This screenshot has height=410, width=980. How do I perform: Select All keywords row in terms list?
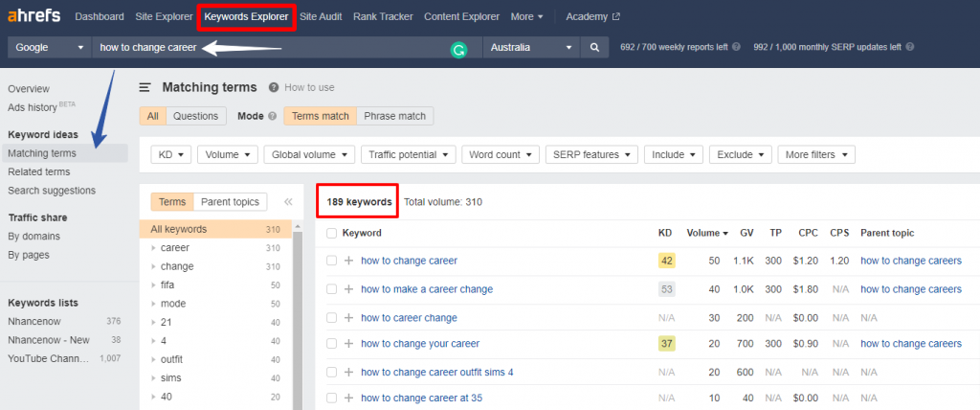coord(215,229)
